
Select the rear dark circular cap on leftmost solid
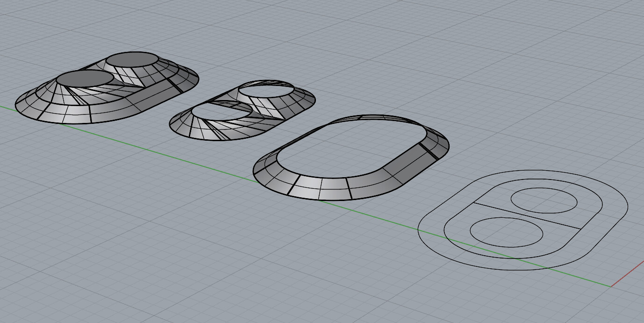pyautogui.click(x=132, y=60)
